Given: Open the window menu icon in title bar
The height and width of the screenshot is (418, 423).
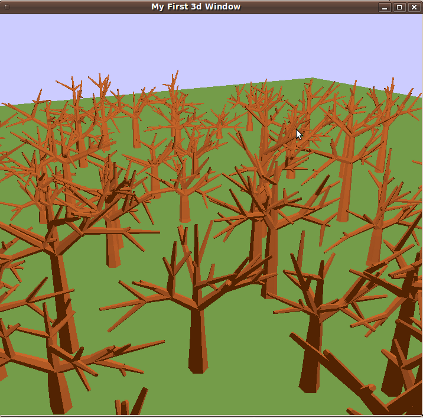Looking at the screenshot, I should pos(6,7).
